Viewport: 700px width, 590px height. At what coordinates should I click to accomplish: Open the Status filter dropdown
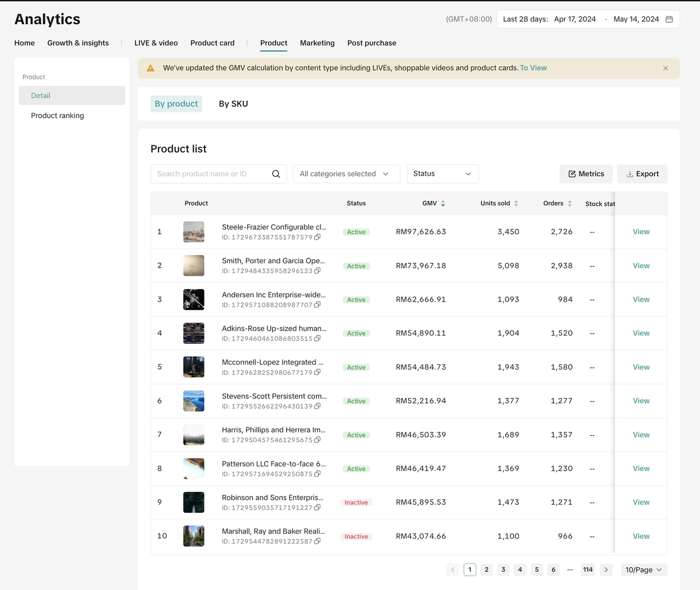tap(442, 174)
